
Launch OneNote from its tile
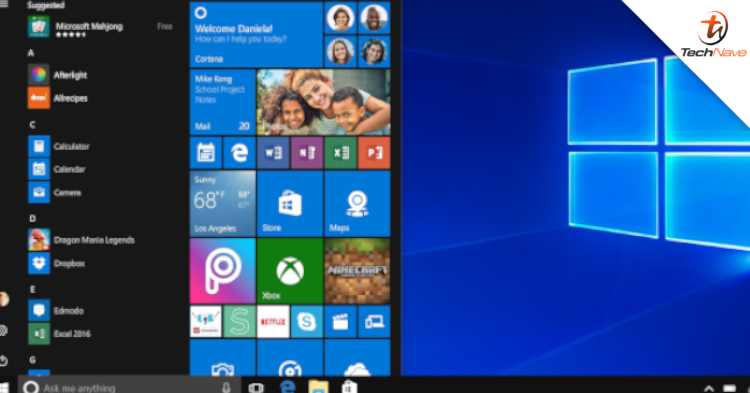pos(307,153)
